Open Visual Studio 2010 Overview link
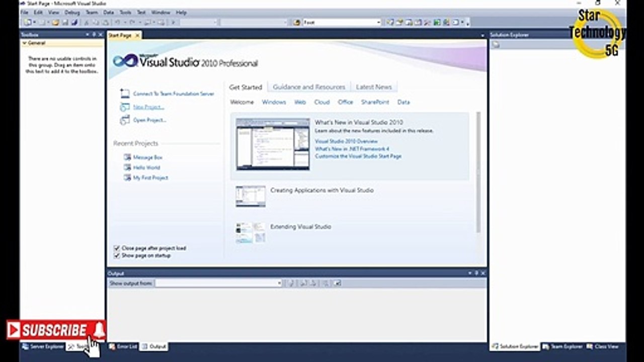The height and width of the screenshot is (362, 644). (x=346, y=142)
